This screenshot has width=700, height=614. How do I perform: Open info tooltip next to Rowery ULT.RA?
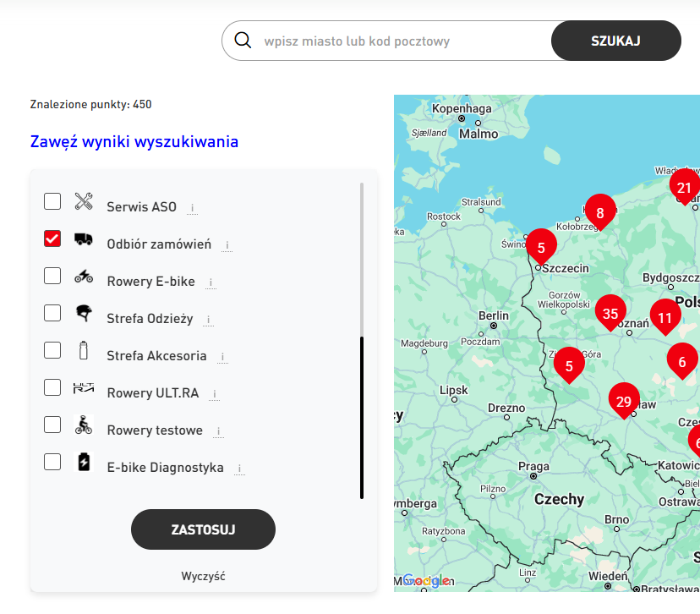(216, 393)
